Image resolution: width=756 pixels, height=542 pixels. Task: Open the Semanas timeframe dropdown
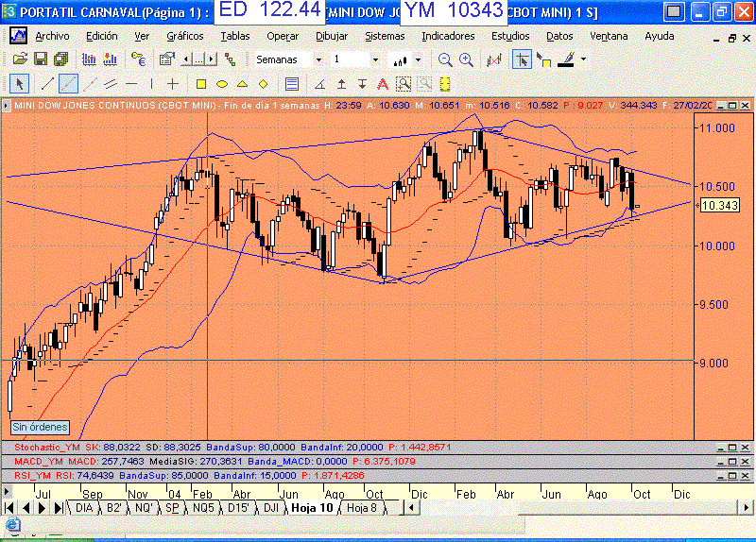(x=318, y=59)
